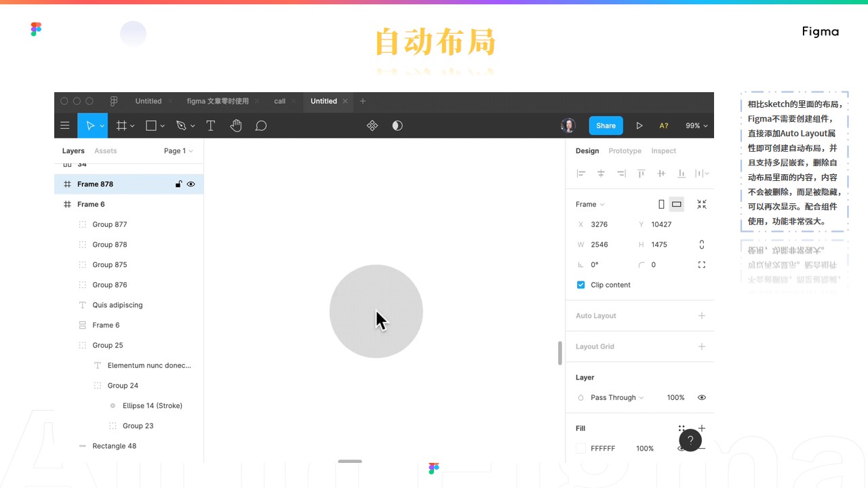Select the Hand tool

pyautogui.click(x=235, y=125)
